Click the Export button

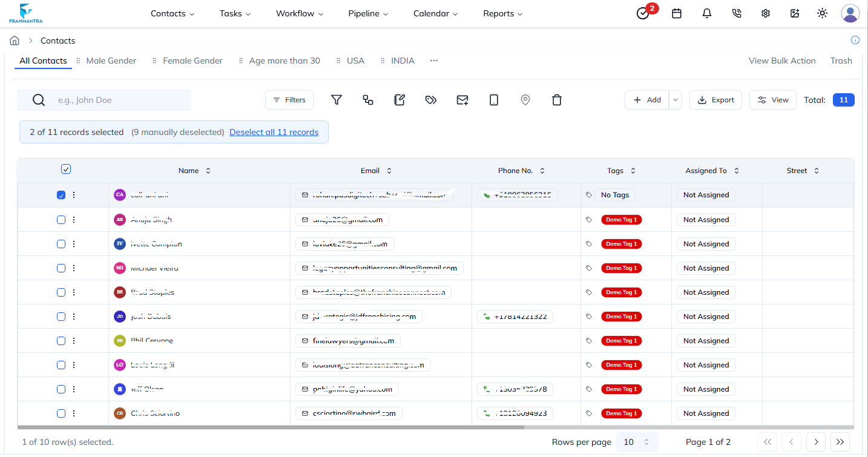click(x=715, y=100)
